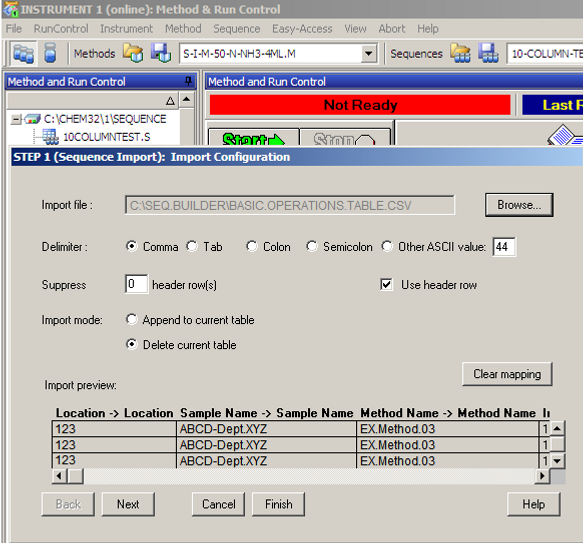Open the method dropdown S-I-M-50-N-NH3-4ML.M
The width and height of the screenshot is (583, 543).
[x=368, y=54]
